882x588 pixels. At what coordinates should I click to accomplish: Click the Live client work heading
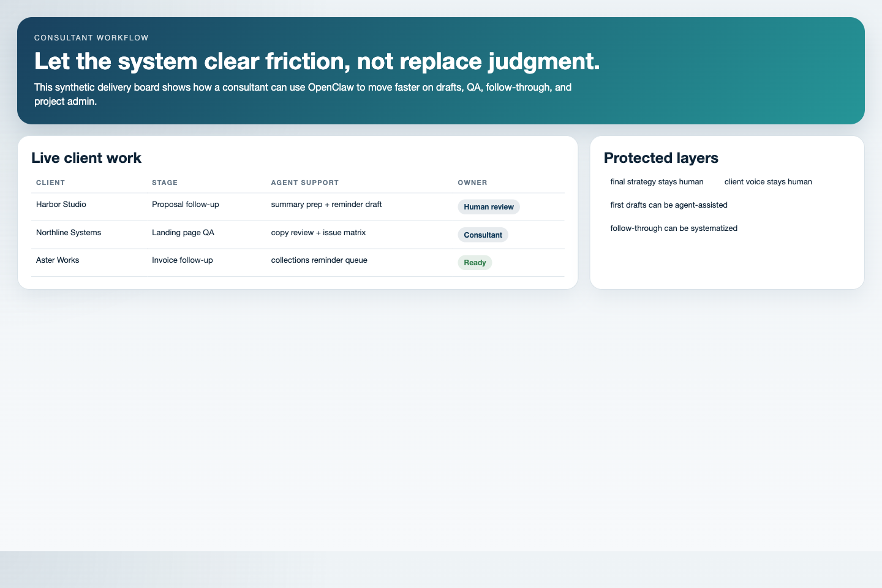click(86, 158)
